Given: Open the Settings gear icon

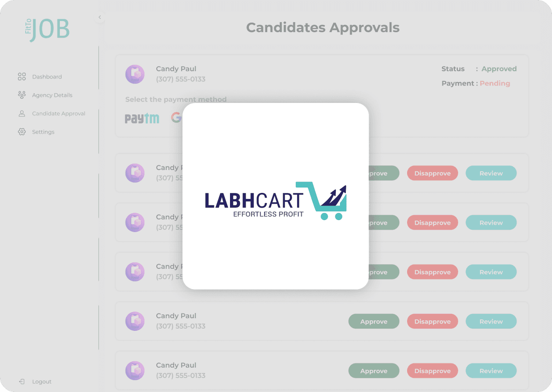Looking at the screenshot, I should [x=21, y=131].
